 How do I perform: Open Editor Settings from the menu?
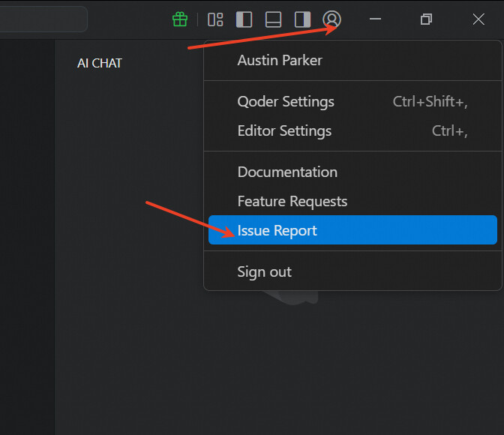(x=284, y=130)
